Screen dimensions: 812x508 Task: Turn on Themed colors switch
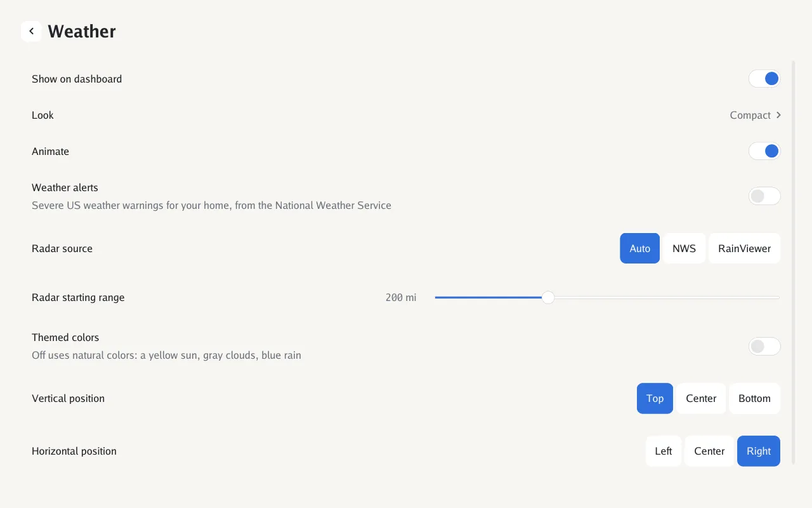764,346
